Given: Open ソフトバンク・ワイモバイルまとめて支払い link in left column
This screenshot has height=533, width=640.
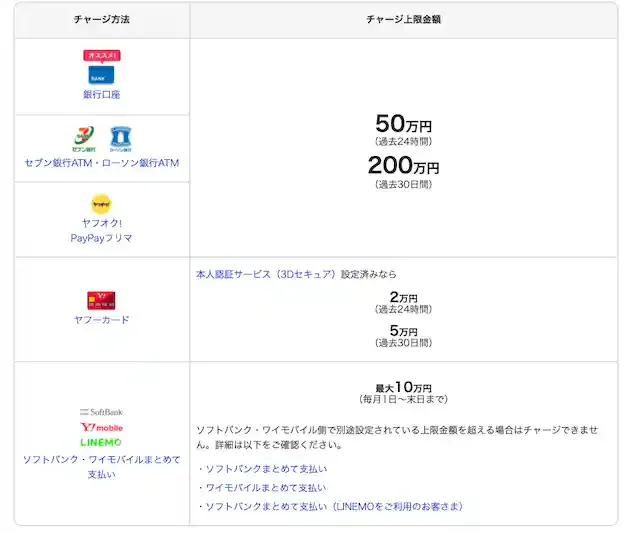Looking at the screenshot, I should coord(101,466).
